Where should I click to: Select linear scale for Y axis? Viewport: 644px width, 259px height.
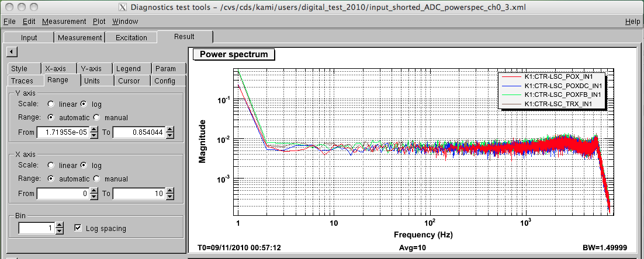(51, 104)
